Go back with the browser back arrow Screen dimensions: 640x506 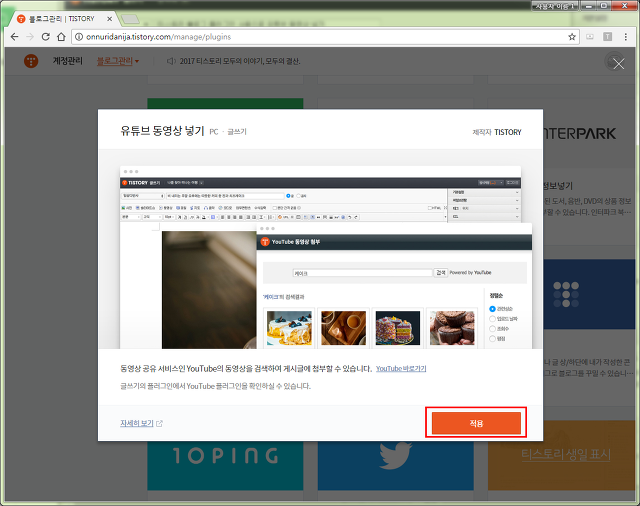[x=15, y=37]
